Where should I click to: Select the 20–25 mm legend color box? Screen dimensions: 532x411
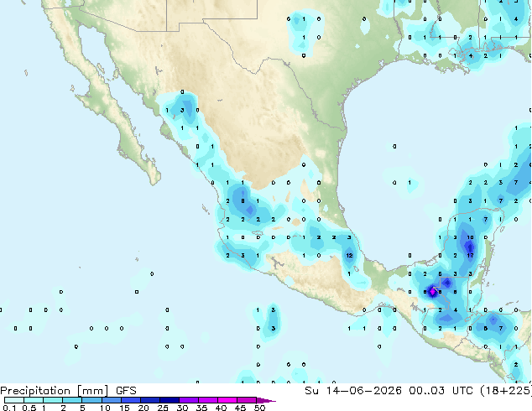[x=150, y=400]
